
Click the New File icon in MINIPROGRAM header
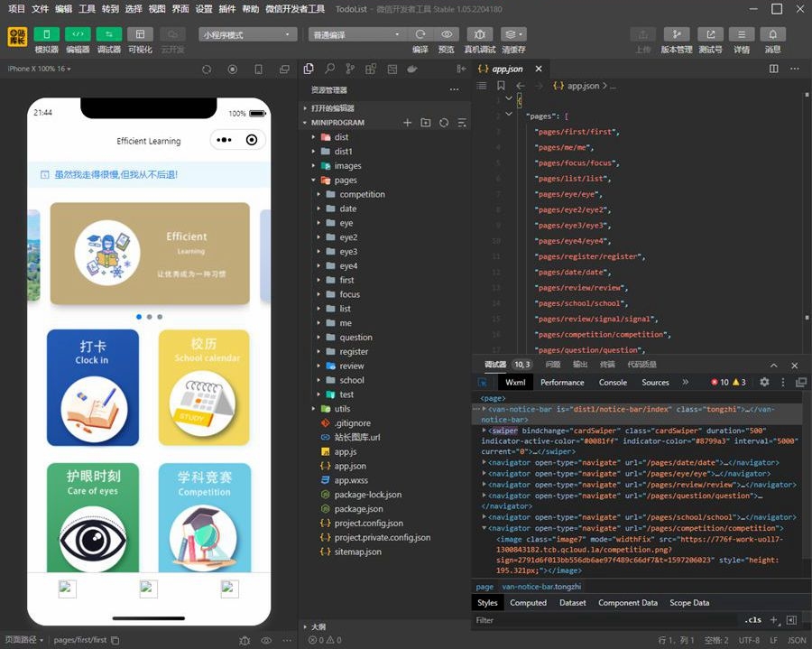pyautogui.click(x=407, y=123)
